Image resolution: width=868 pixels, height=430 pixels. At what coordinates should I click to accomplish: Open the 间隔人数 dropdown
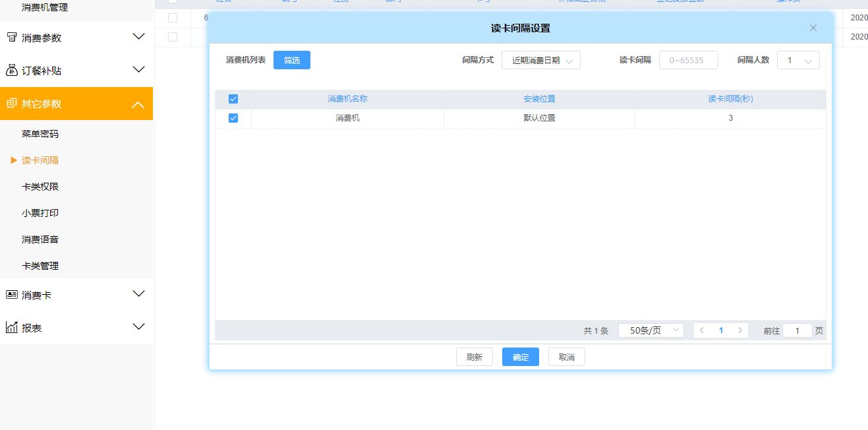pos(798,60)
